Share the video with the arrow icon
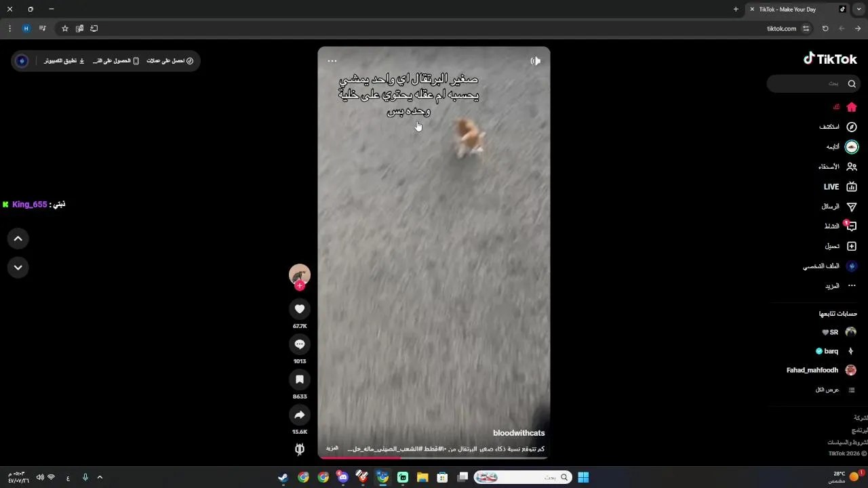868x488 pixels. pos(300,415)
